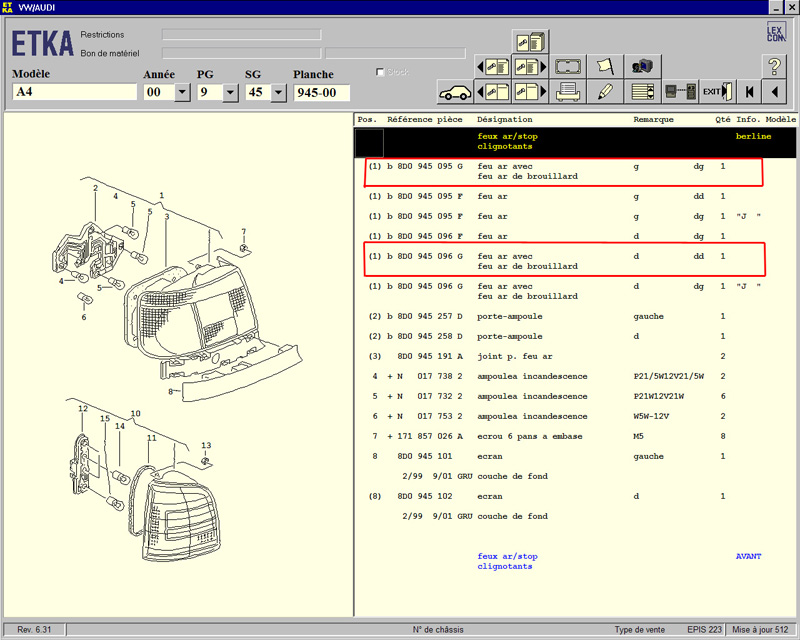Click the pencil edit icon
This screenshot has width=800, height=640.
tap(605, 92)
